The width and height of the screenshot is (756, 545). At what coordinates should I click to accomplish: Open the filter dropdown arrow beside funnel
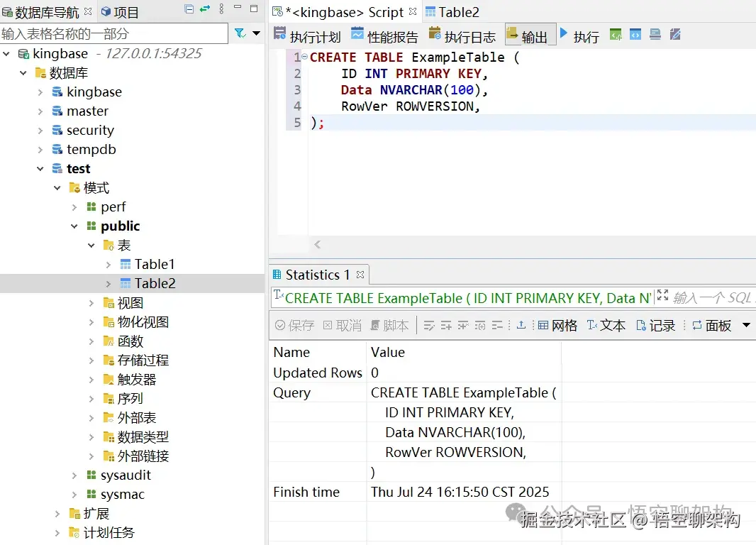coord(257,33)
